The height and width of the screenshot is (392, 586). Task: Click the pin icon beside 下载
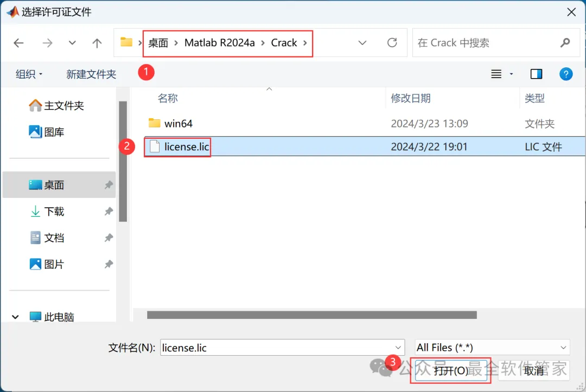click(x=109, y=211)
